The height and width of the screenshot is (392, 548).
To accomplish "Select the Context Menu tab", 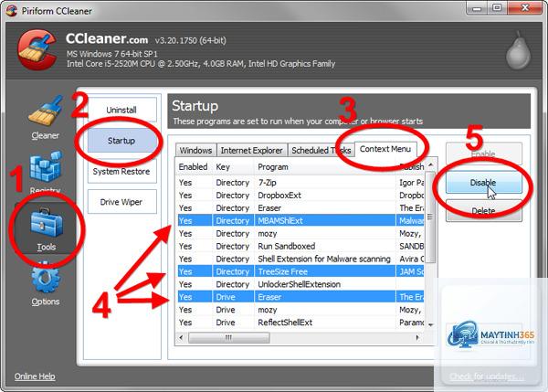I will click(385, 149).
